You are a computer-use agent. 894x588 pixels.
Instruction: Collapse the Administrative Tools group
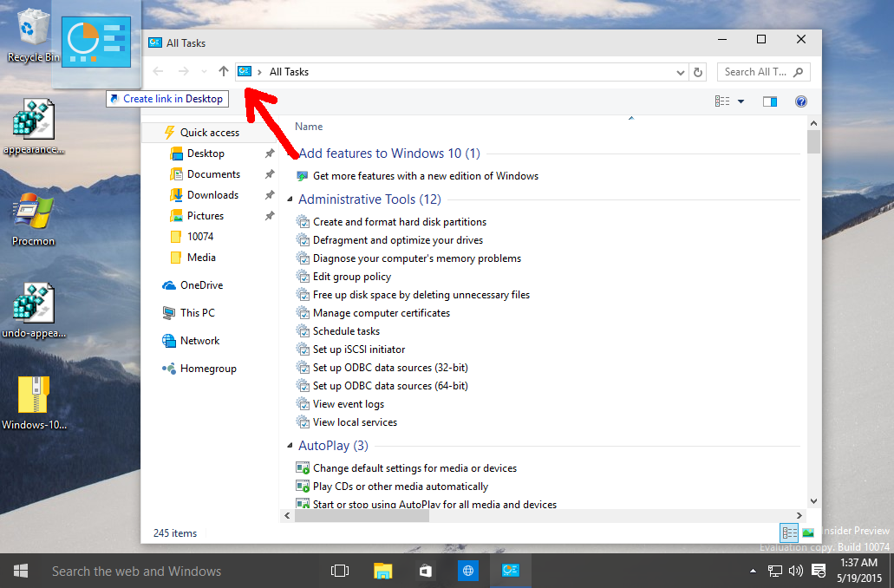[x=290, y=199]
